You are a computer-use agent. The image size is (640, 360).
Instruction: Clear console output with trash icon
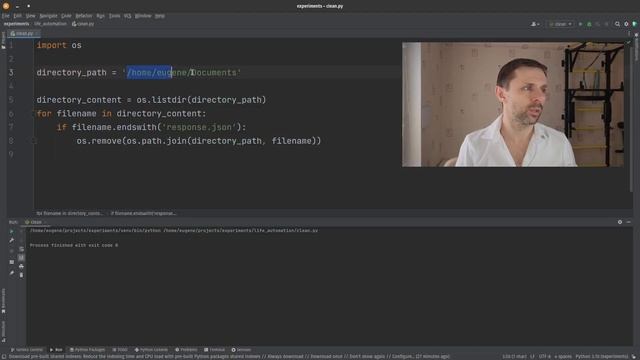21,275
